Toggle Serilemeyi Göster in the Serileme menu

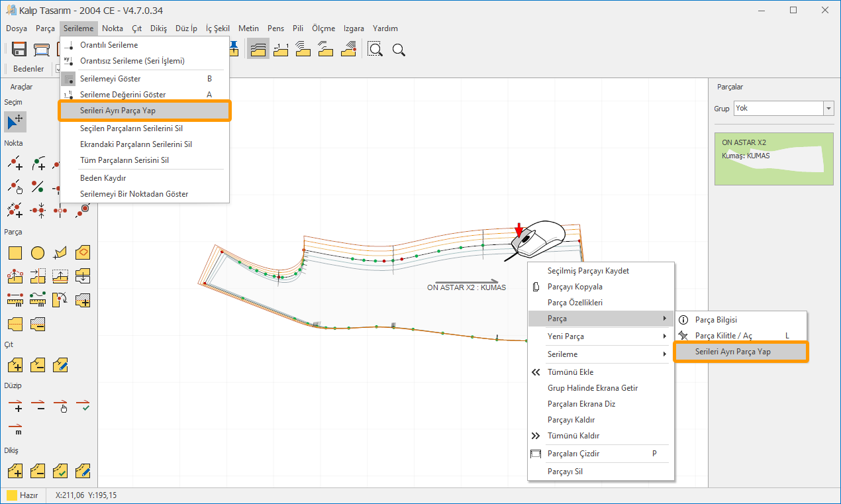pyautogui.click(x=110, y=79)
